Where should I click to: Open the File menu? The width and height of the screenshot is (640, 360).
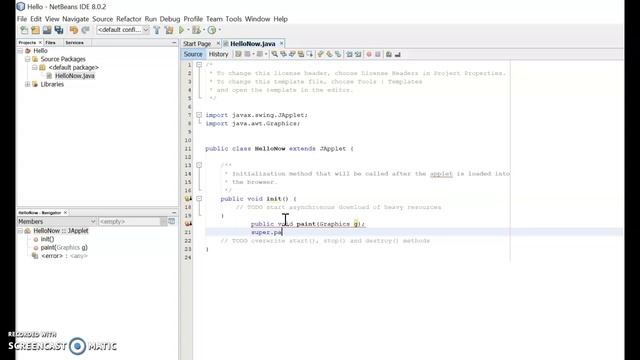tap(22, 19)
